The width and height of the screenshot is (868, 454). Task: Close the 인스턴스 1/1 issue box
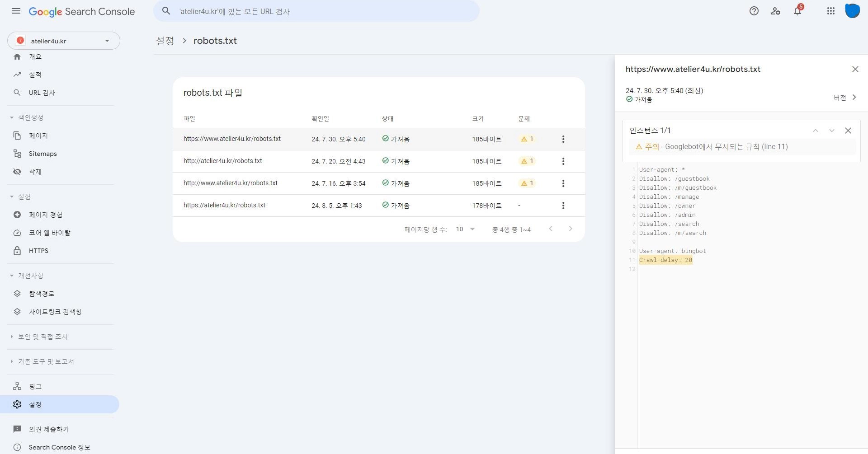pos(848,131)
